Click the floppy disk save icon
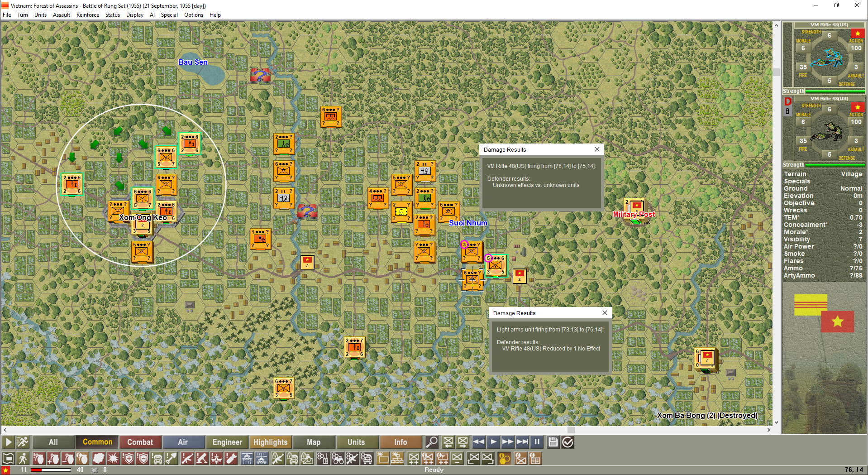The width and height of the screenshot is (868, 475). click(x=553, y=442)
